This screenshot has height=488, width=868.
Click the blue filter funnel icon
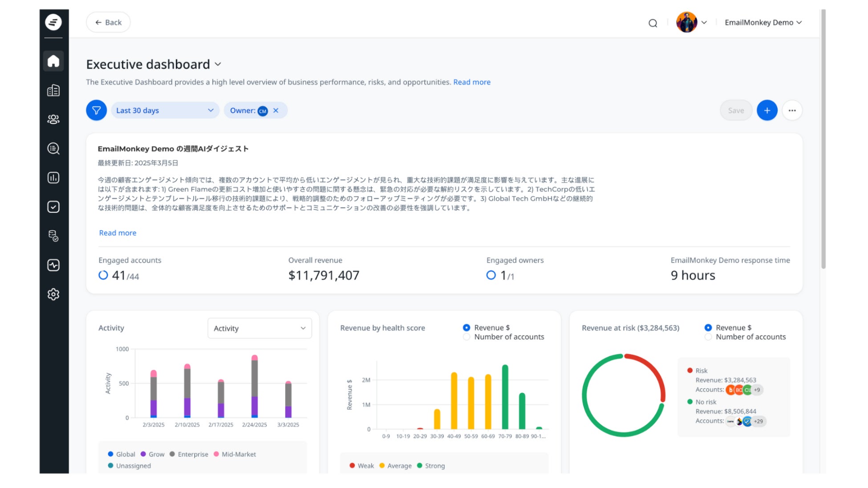coord(96,110)
